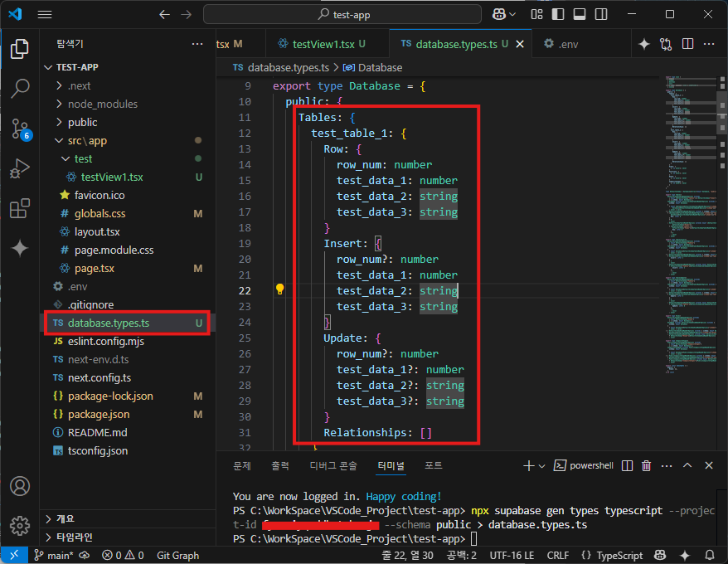The height and width of the screenshot is (564, 728).
Task: Split the editor to the right
Action: coord(687,44)
